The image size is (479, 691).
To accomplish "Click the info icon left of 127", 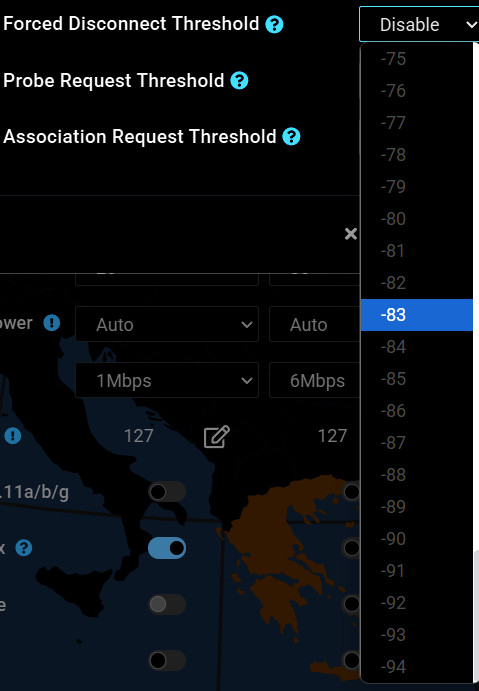I will click(13, 436).
